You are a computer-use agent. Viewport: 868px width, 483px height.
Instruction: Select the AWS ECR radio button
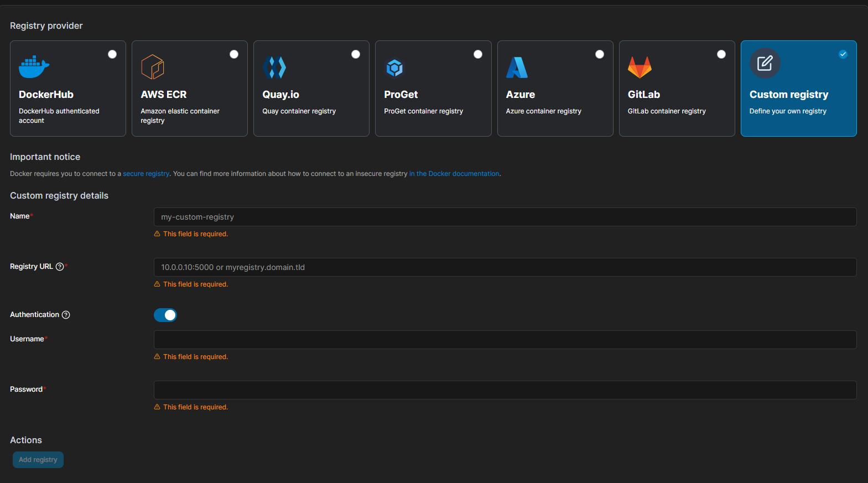point(234,54)
